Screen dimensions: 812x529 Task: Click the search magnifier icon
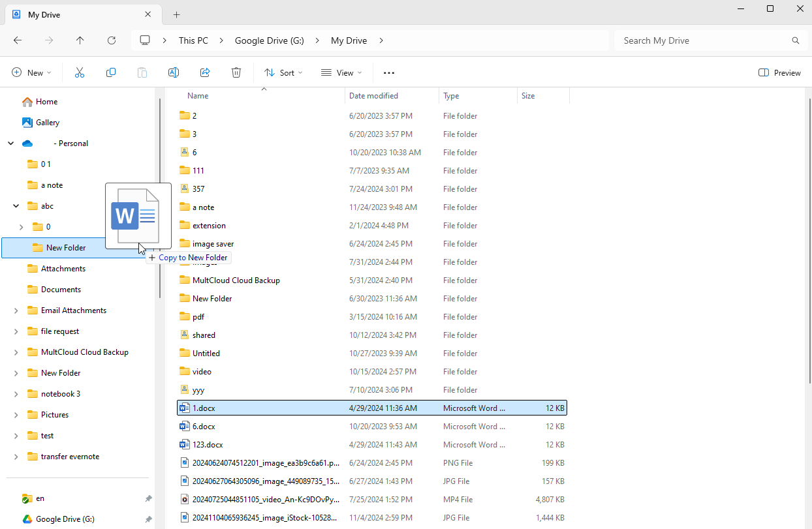pyautogui.click(x=796, y=40)
